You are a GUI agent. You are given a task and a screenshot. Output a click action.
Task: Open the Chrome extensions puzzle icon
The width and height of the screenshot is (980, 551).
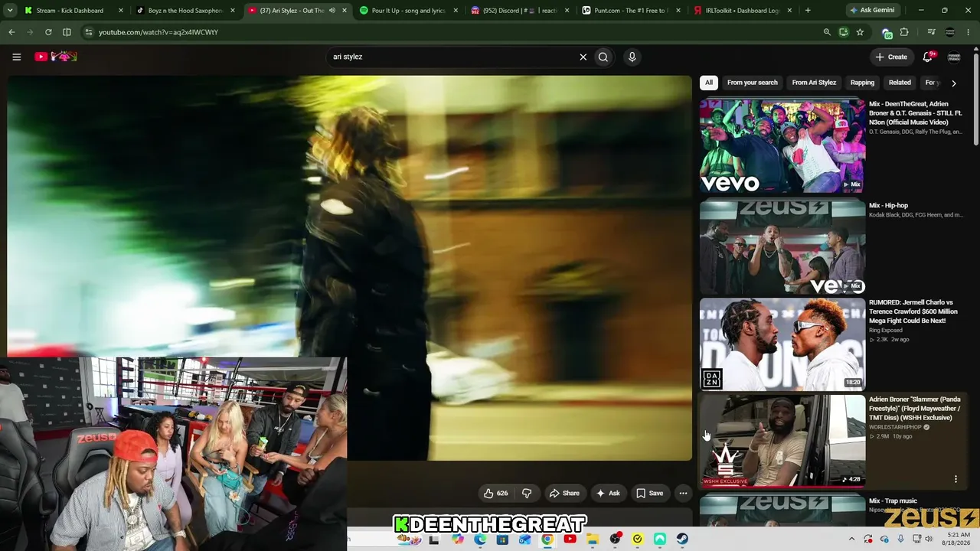pyautogui.click(x=904, y=32)
